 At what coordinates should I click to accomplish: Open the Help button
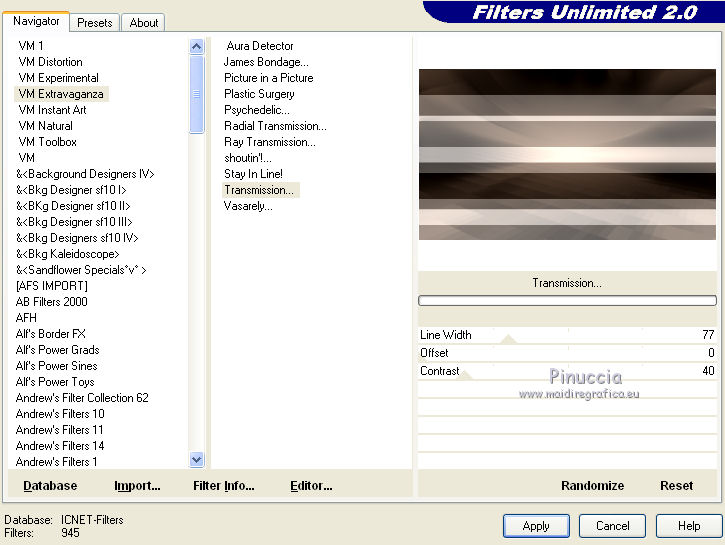(689, 526)
